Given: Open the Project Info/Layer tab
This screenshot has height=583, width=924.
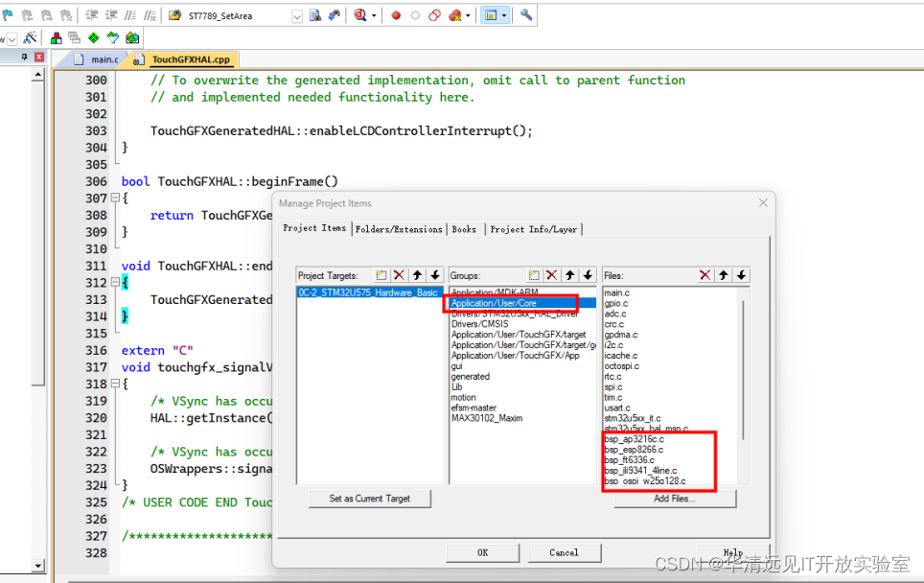Looking at the screenshot, I should [533, 229].
